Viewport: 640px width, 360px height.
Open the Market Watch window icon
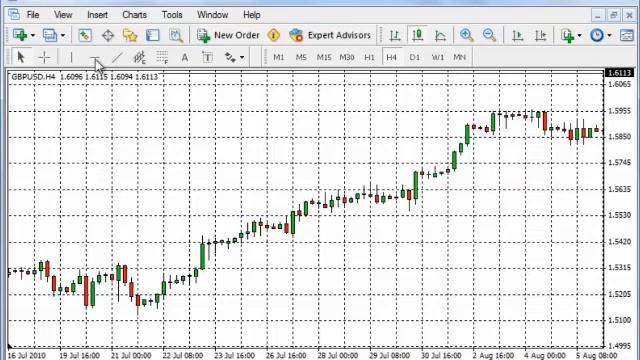coord(84,36)
